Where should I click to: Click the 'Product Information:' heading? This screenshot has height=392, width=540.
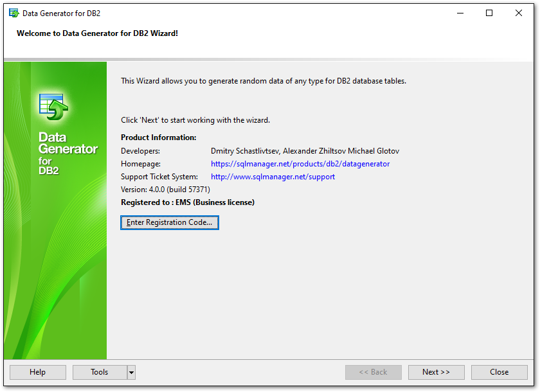point(158,138)
